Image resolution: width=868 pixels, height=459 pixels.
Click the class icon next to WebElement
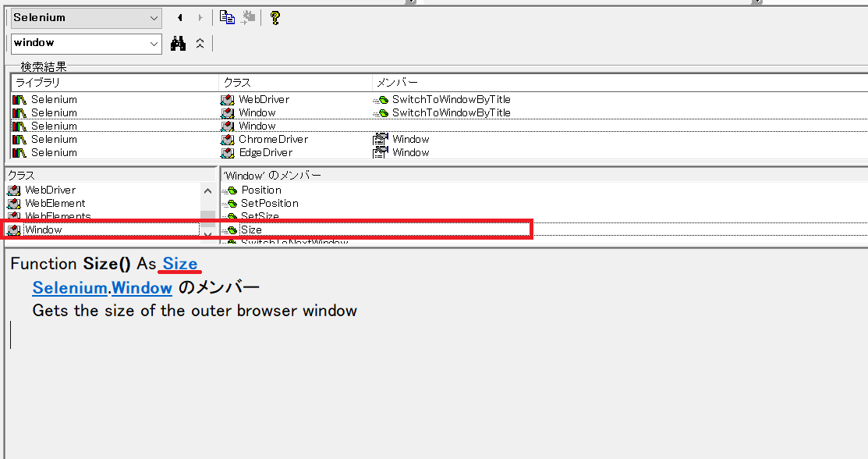click(14, 204)
